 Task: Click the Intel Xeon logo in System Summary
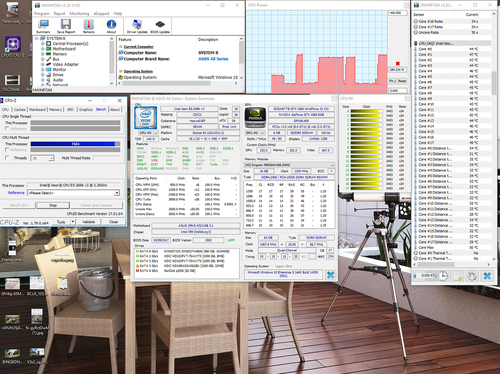point(146,117)
